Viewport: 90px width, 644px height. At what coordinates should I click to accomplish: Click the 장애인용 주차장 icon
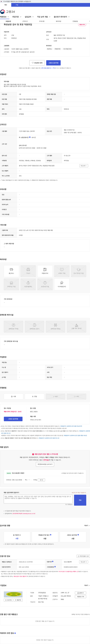tap(13, 327)
